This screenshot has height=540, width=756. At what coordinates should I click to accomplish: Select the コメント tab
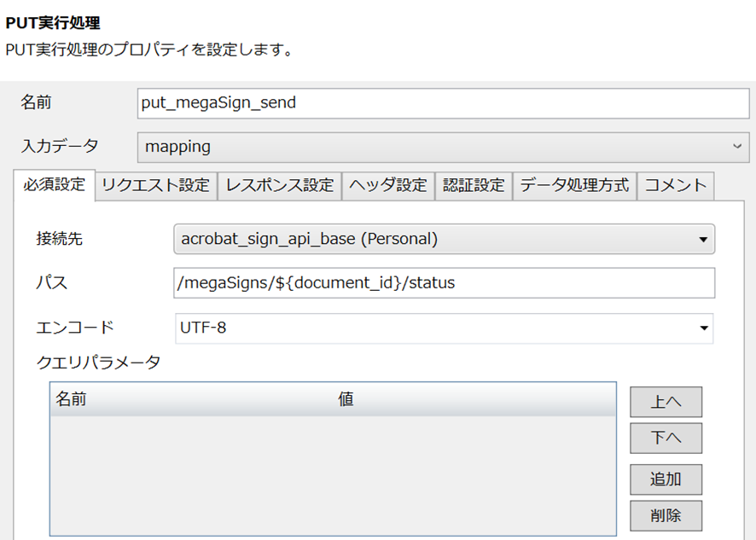tap(676, 185)
